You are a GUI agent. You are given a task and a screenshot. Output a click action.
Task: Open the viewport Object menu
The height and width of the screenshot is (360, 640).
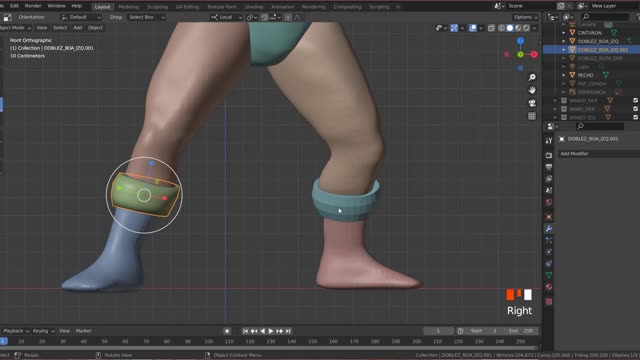pyautogui.click(x=95, y=28)
